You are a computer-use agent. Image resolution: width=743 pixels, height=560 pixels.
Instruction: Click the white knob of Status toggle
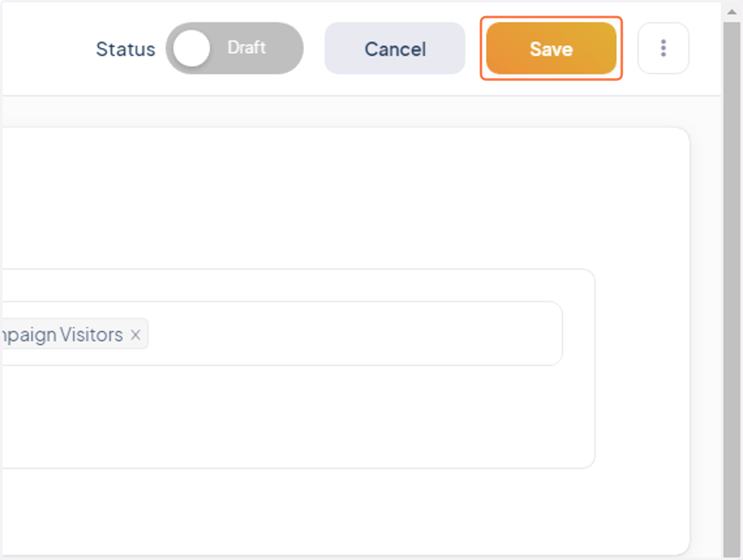(191, 48)
